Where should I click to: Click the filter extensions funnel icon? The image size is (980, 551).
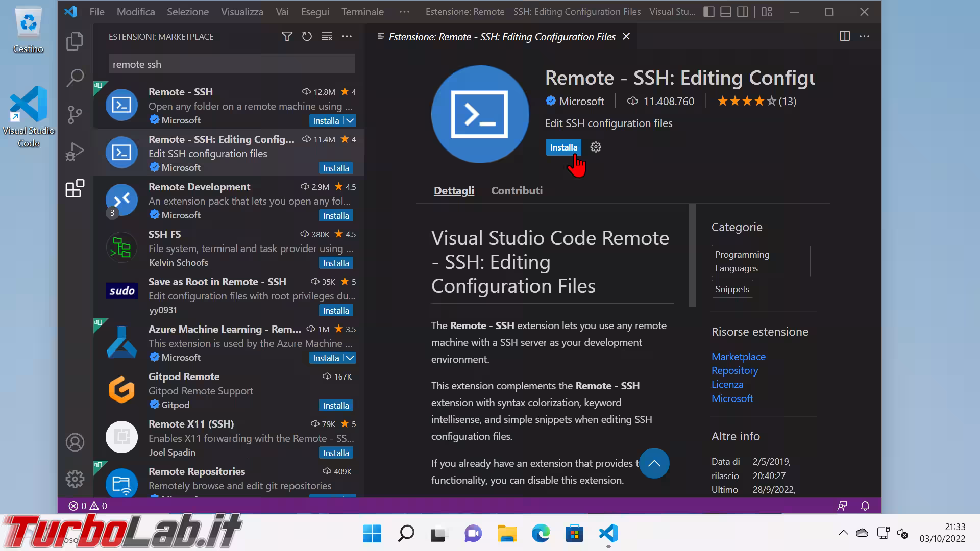pyautogui.click(x=287, y=37)
